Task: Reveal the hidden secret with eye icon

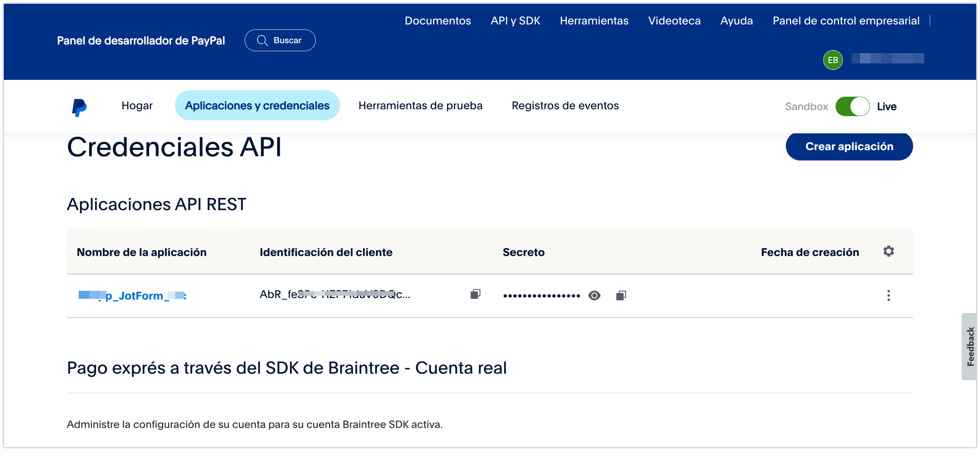Action: [x=594, y=295]
